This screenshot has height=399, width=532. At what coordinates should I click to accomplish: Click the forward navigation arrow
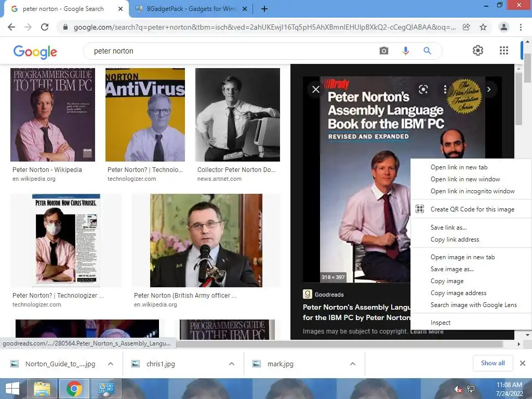click(x=28, y=27)
